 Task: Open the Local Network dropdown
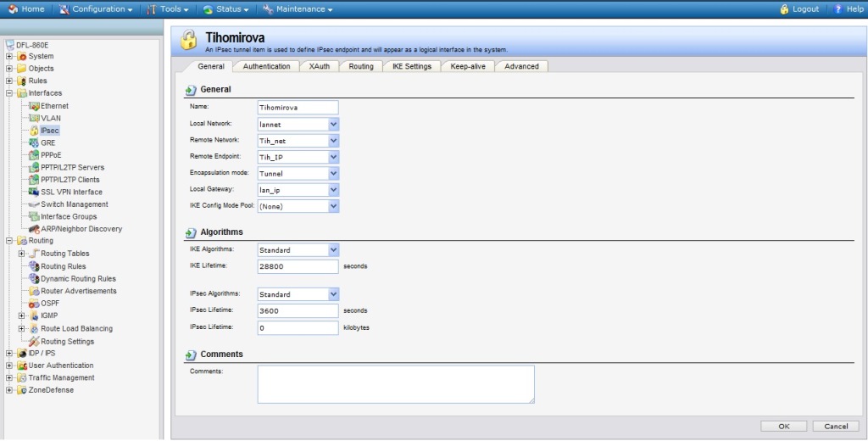[333, 124]
